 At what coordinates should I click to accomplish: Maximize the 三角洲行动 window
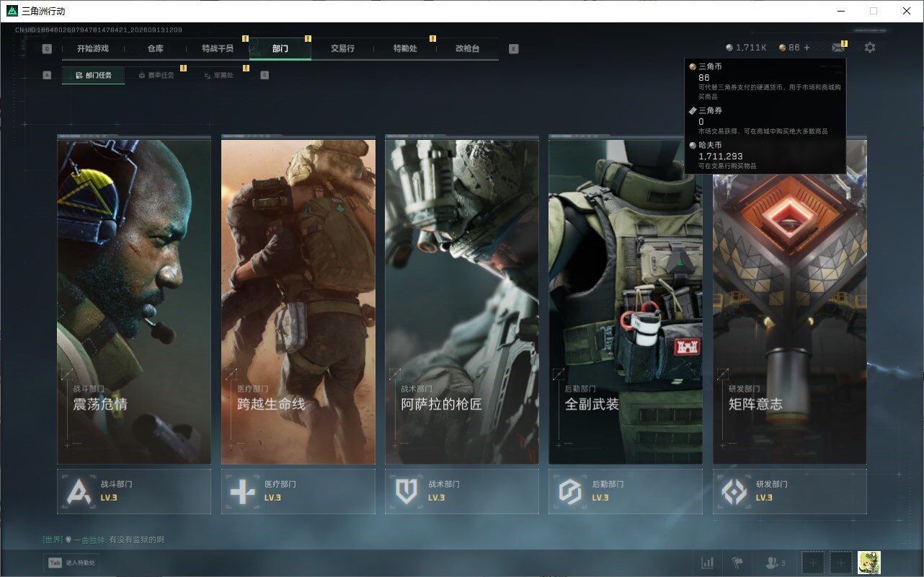tap(874, 11)
